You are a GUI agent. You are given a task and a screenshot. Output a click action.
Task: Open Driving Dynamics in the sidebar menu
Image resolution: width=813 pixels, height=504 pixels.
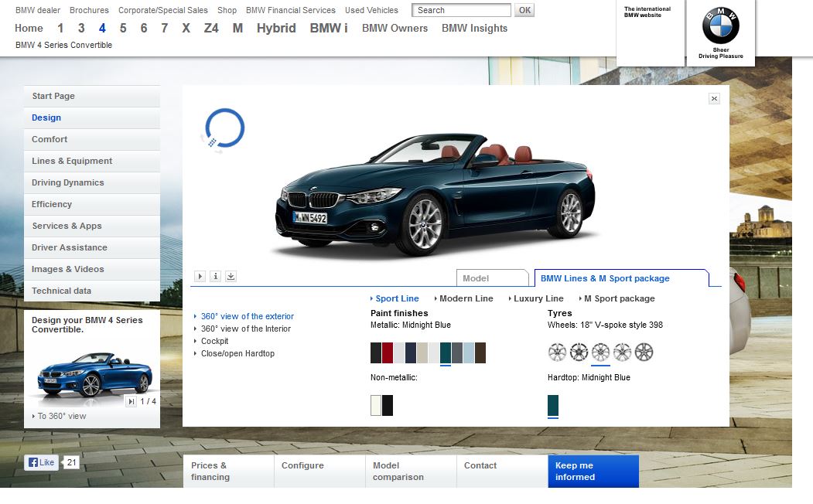pos(67,182)
